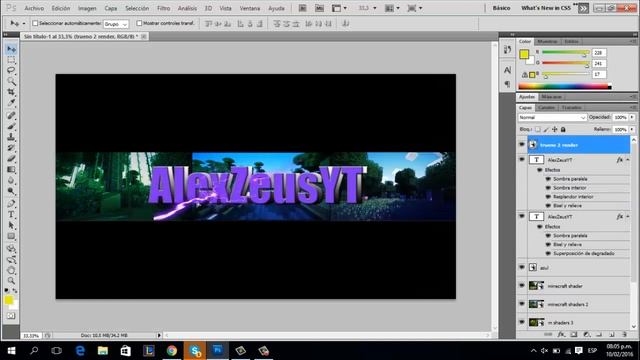Launch Bridge from the application bar
This screenshot has height=360, width=640.
[x=302, y=8]
